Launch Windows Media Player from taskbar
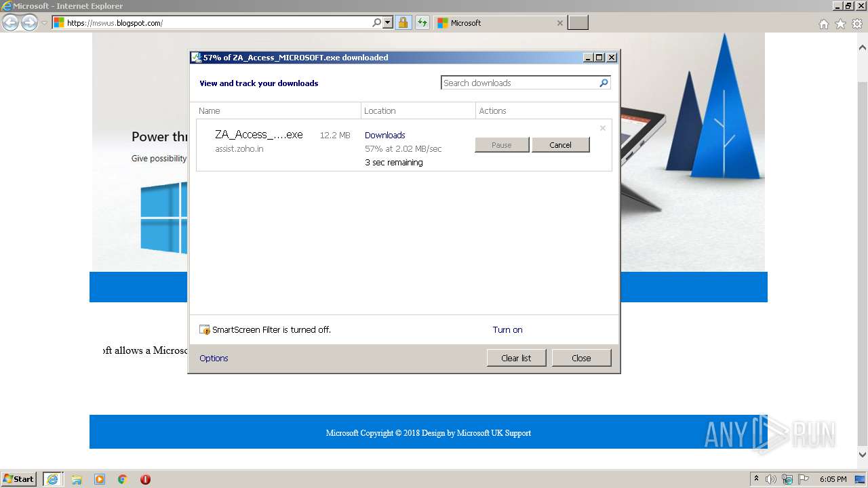The image size is (868, 488). click(x=100, y=479)
